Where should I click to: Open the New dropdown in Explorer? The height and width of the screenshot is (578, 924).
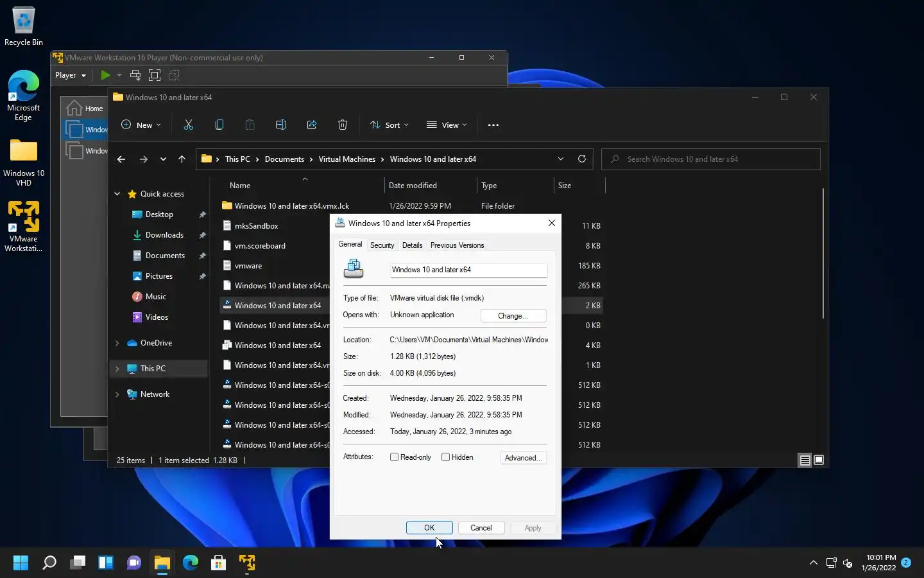coord(141,125)
